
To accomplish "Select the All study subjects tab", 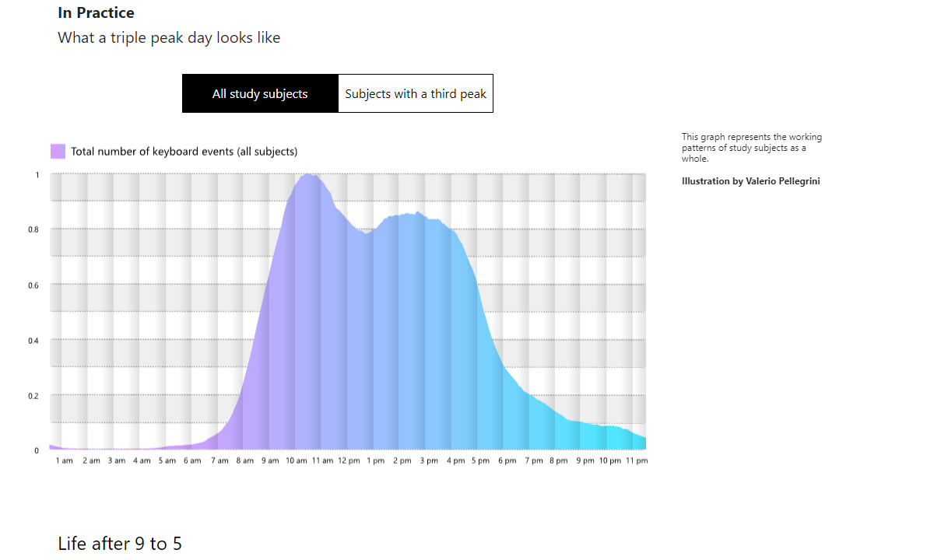I will tap(260, 93).
